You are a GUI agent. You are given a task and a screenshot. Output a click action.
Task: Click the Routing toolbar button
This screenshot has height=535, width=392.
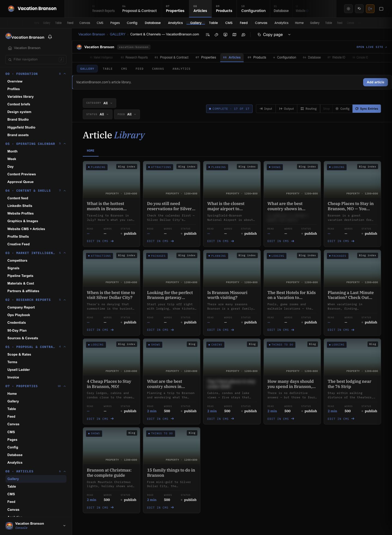pos(309,109)
